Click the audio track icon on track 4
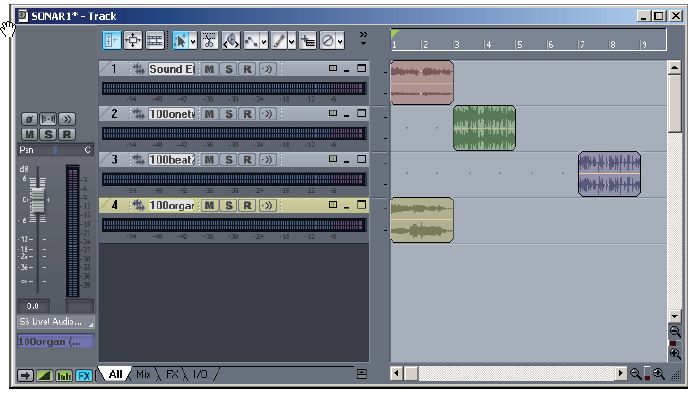Image resolution: width=698 pixels, height=401 pixels. 138,205
